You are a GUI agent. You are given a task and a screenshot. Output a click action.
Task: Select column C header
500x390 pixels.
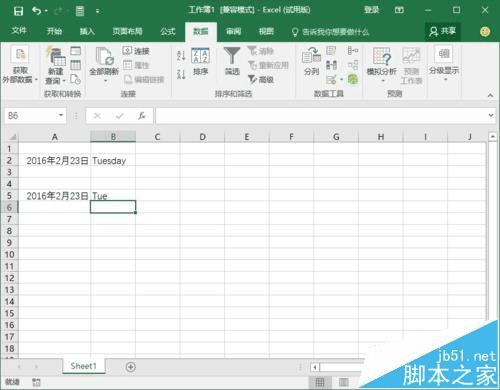tap(158, 137)
